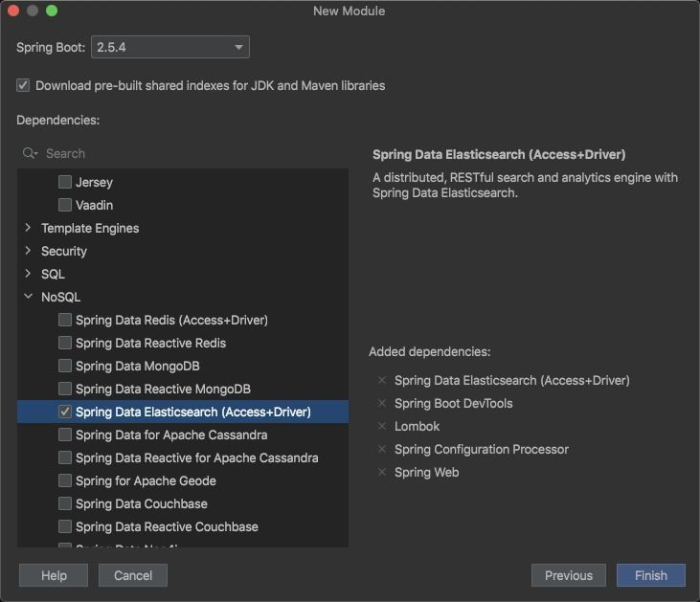Open the Spring Boot version dropdown

tap(169, 47)
